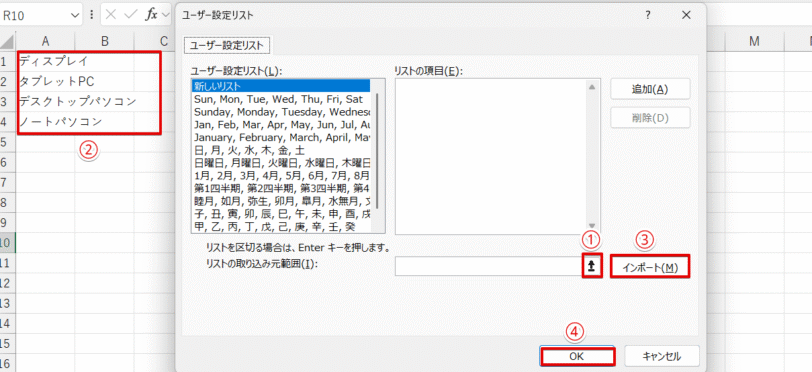The image size is (812, 372).
Task: Select the Sunday, Monday, Tuesday list entry
Action: 281,111
